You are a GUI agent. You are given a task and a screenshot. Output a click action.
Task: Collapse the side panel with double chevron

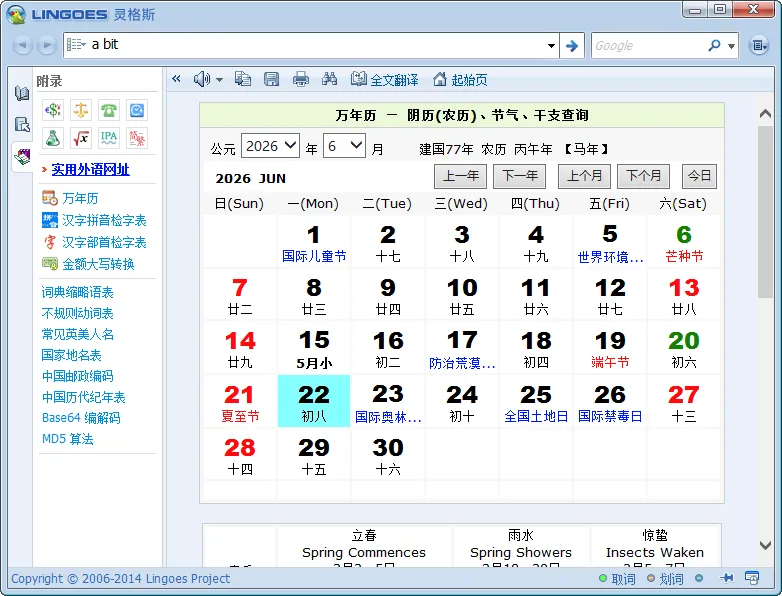(176, 79)
